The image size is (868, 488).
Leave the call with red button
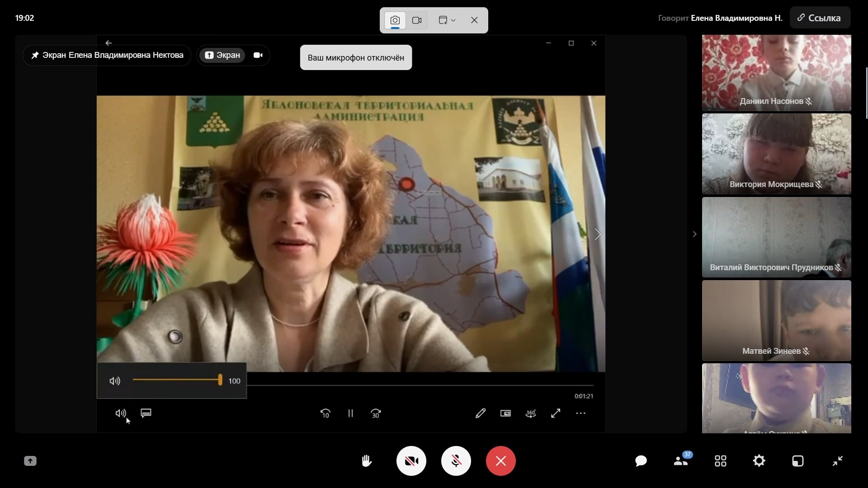(500, 461)
